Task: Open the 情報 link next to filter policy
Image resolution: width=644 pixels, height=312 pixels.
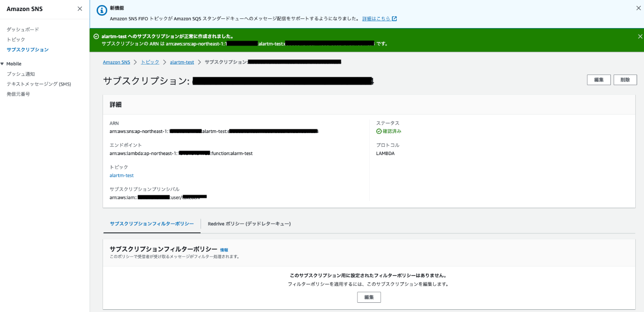Action: 224,250
